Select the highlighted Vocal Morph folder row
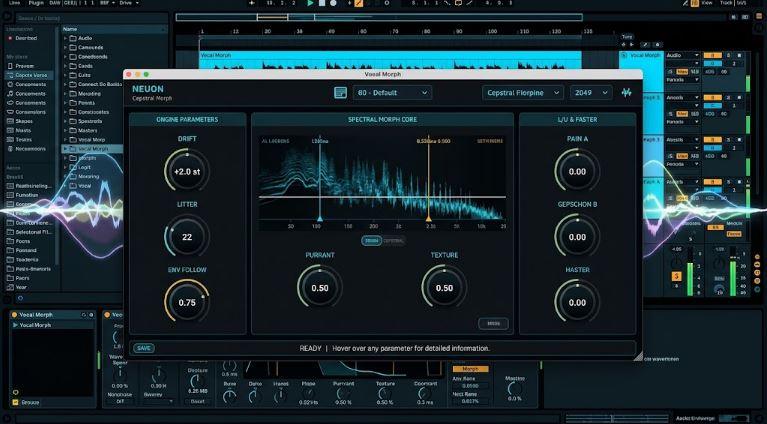This screenshot has height=424, width=767. pos(92,149)
